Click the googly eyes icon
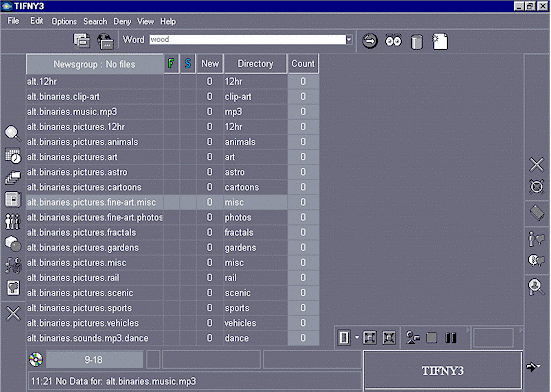551x392 pixels. tap(393, 41)
